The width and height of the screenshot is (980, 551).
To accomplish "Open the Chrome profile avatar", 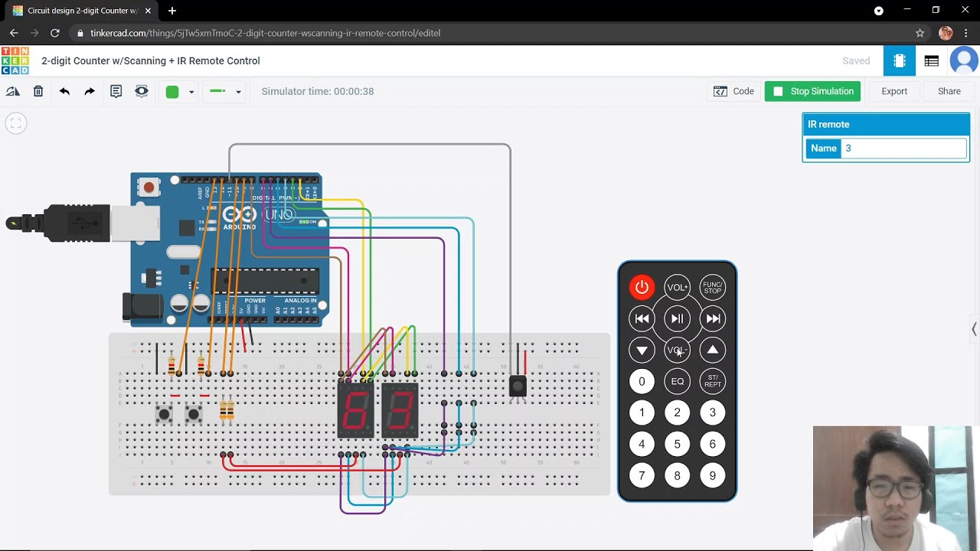I will [946, 33].
